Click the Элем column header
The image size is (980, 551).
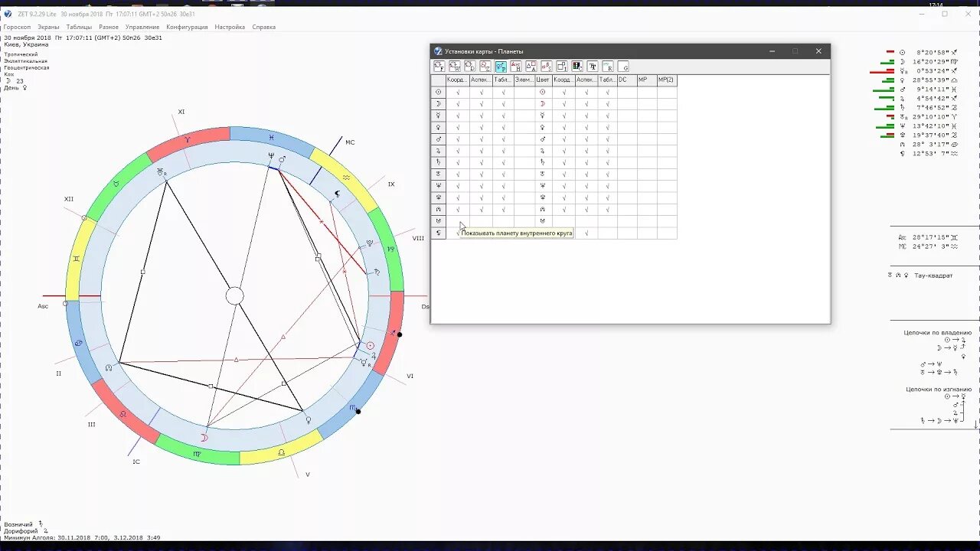(x=524, y=80)
